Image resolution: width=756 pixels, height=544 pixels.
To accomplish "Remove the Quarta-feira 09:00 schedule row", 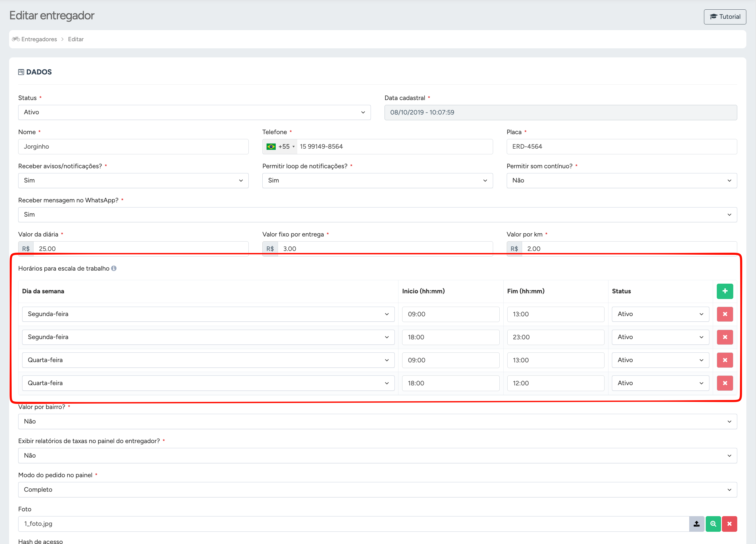I will click(725, 360).
